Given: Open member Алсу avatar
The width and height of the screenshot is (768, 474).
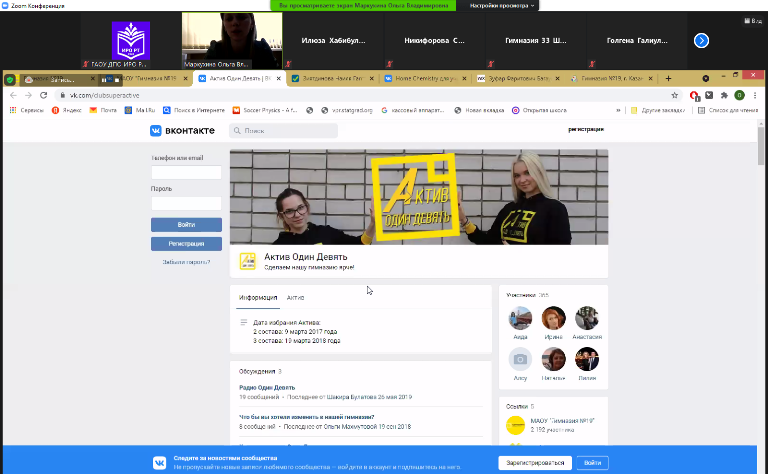Looking at the screenshot, I should (520, 359).
